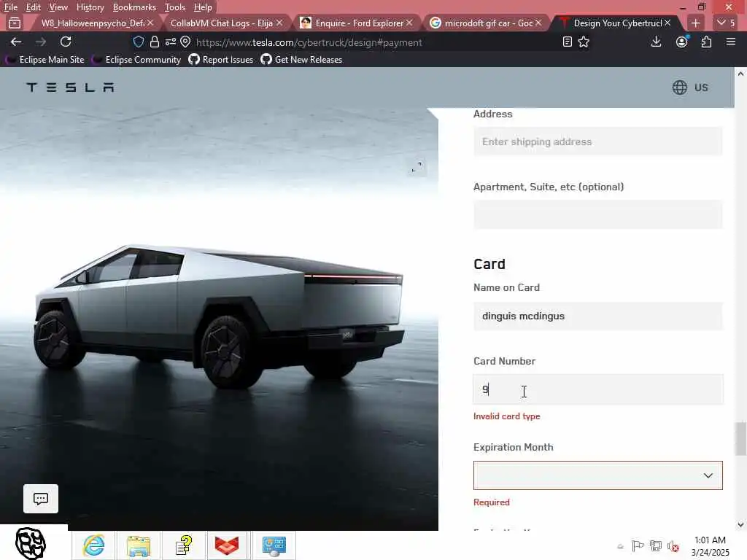Open the extensions puzzle icon
Image resolution: width=747 pixels, height=560 pixels.
click(706, 42)
